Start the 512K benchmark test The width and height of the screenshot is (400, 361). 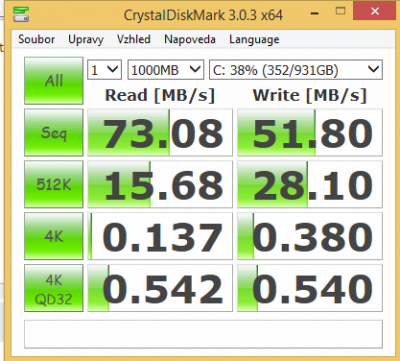click(x=54, y=184)
